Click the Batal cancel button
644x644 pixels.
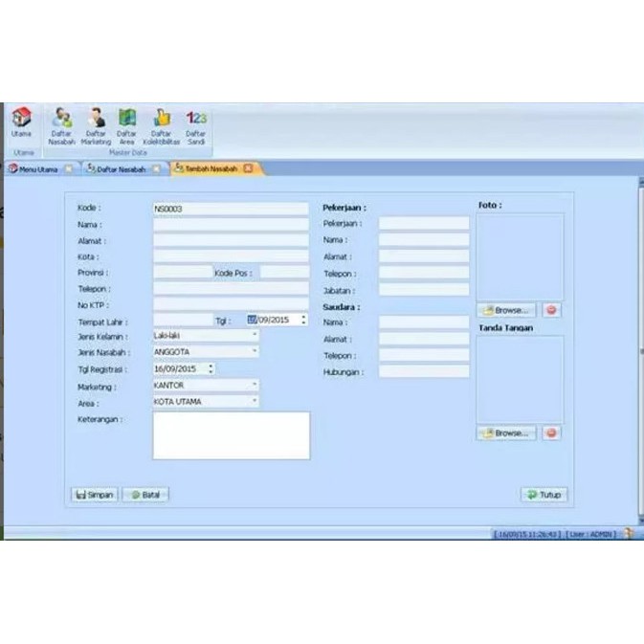point(145,495)
